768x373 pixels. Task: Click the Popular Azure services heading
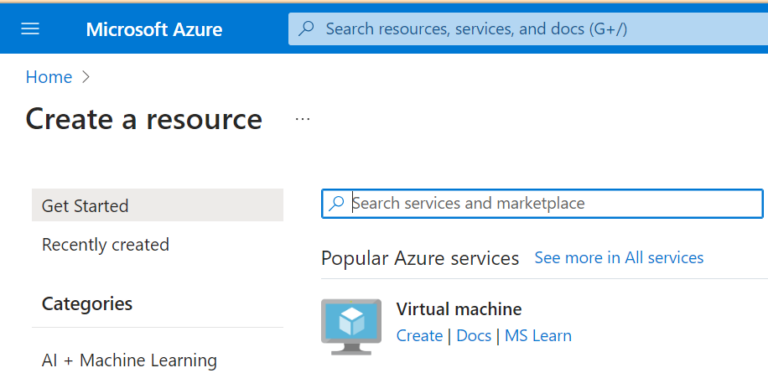[420, 258]
